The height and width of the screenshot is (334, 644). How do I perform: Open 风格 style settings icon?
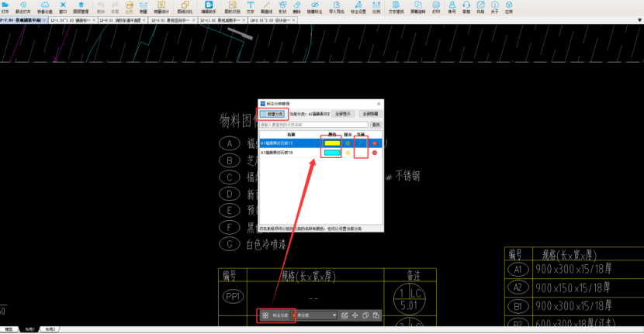[x=480, y=7]
